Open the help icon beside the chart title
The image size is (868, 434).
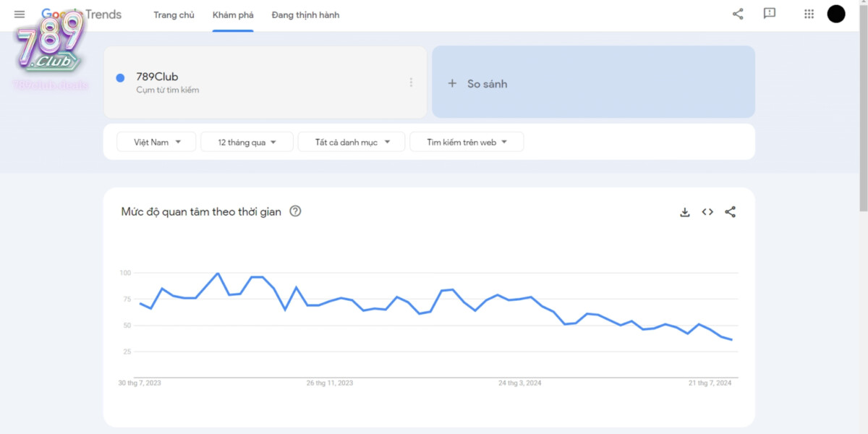click(295, 211)
